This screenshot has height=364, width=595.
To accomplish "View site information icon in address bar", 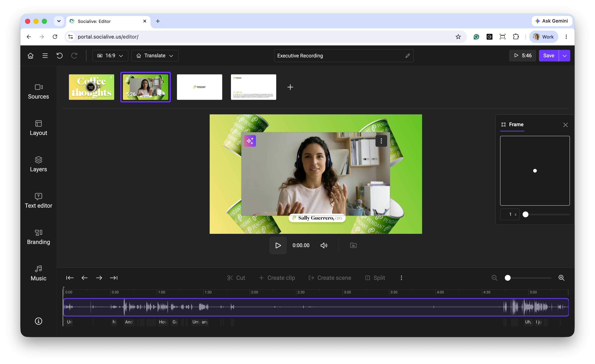I will tap(71, 37).
